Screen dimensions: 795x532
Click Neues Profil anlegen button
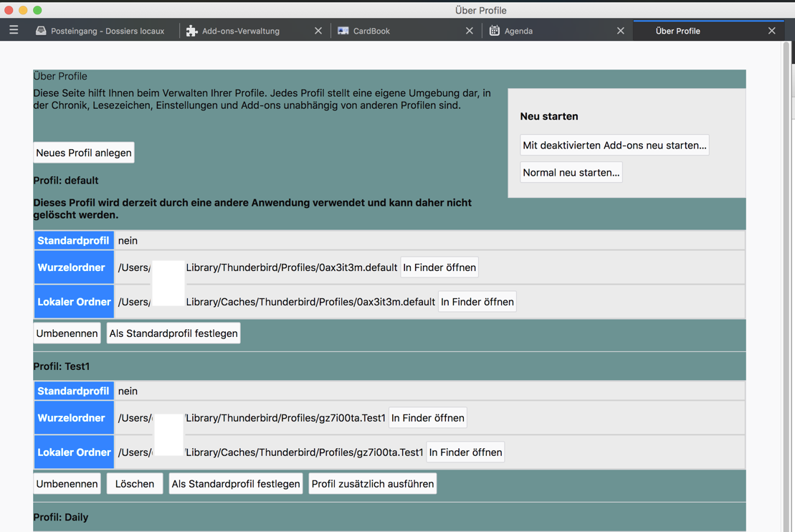84,153
